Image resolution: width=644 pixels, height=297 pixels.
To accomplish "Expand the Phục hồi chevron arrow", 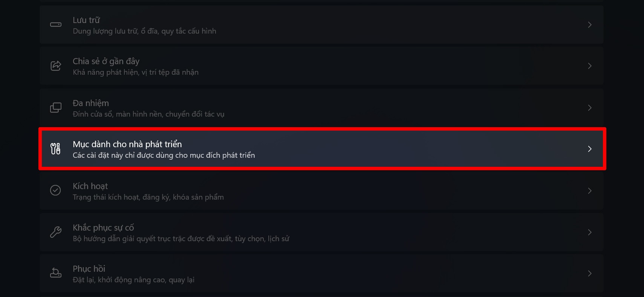I will (x=590, y=273).
